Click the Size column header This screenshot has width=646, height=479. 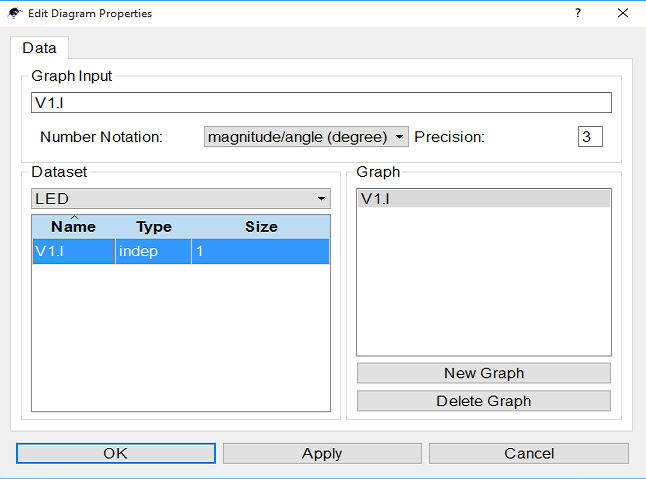pos(261,227)
